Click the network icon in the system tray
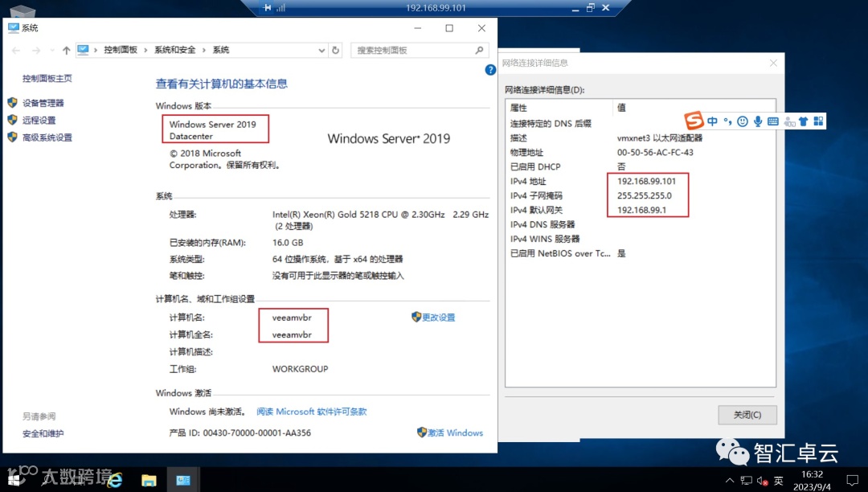The width and height of the screenshot is (868, 492). point(746,481)
